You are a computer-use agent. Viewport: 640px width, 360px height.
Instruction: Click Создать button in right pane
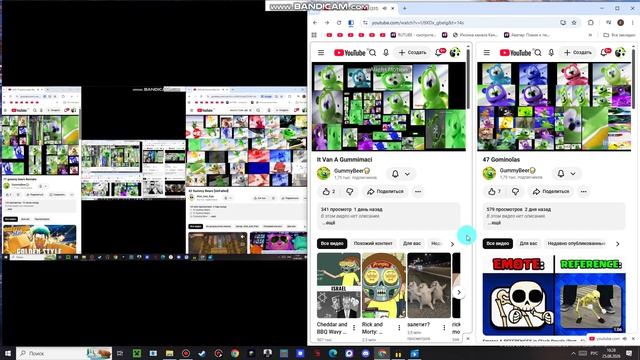578,53
